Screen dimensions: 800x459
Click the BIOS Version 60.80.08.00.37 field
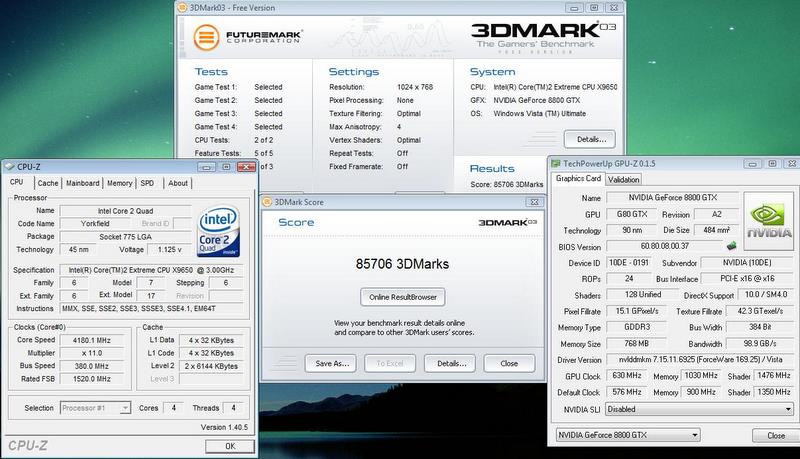[665, 246]
